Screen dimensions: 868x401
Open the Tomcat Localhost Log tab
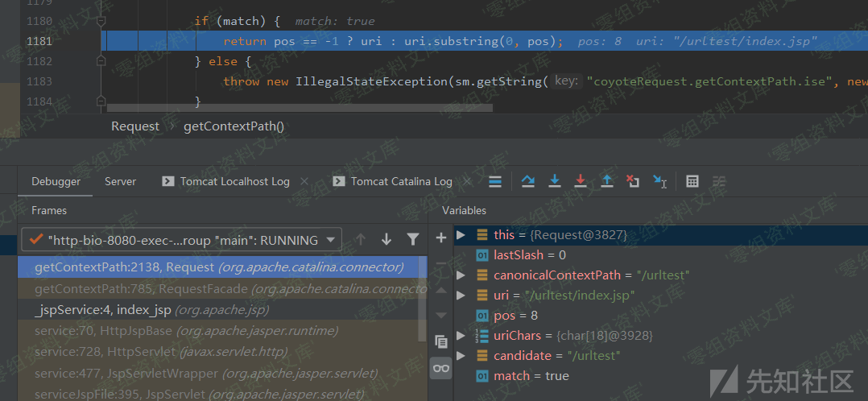(x=234, y=181)
